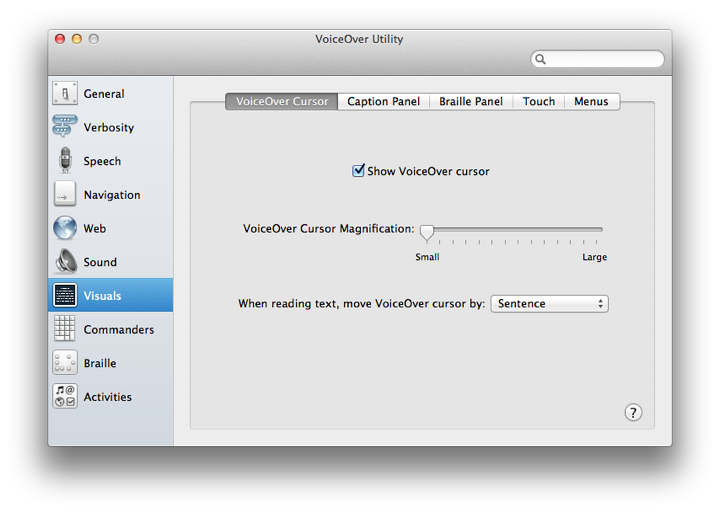
Task: Open the Activities icon
Action: click(65, 396)
